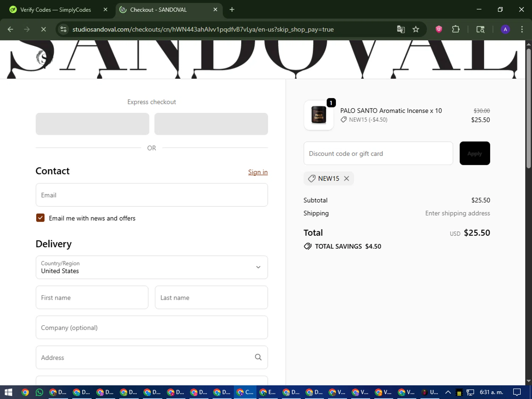Remove the NEW15 discount code
The height and width of the screenshot is (399, 532).
[x=347, y=178]
